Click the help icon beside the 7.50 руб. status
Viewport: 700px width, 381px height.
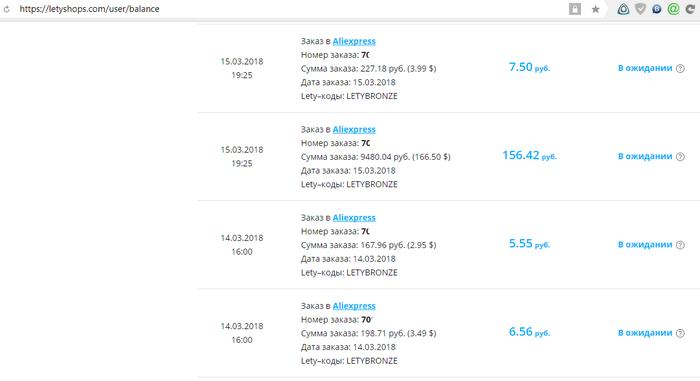pyautogui.click(x=680, y=68)
